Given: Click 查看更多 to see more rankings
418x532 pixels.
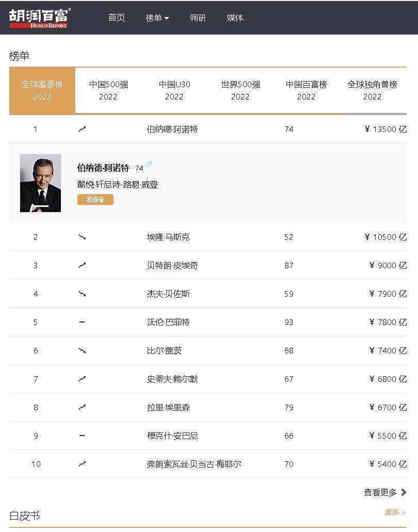Looking at the screenshot, I should tap(385, 493).
